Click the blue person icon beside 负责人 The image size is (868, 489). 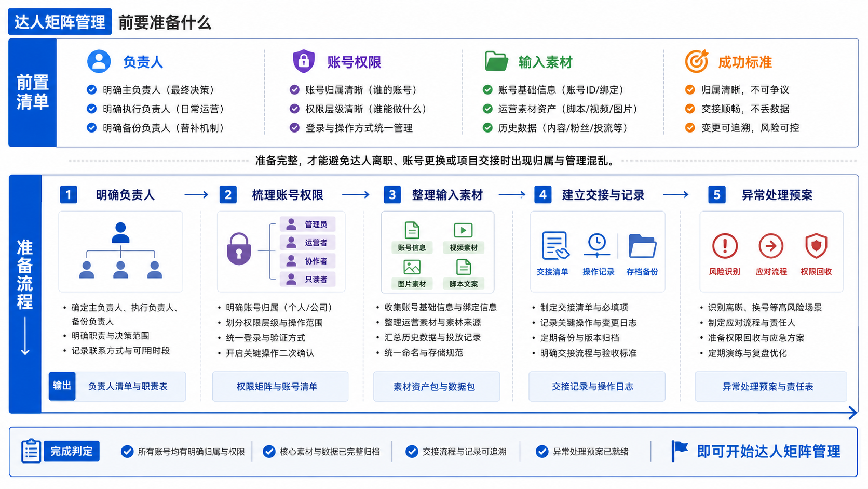click(x=99, y=62)
